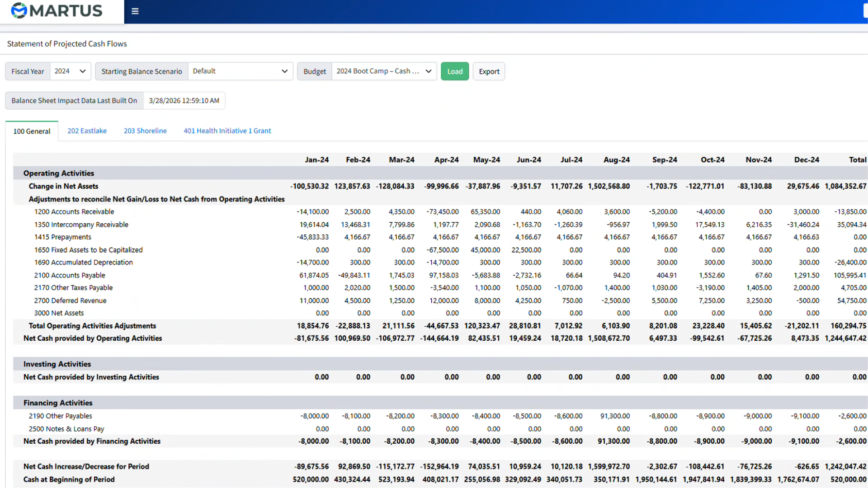Image resolution: width=868 pixels, height=488 pixels.
Task: Select Cash at Beginning of Period label
Action: [x=69, y=479]
